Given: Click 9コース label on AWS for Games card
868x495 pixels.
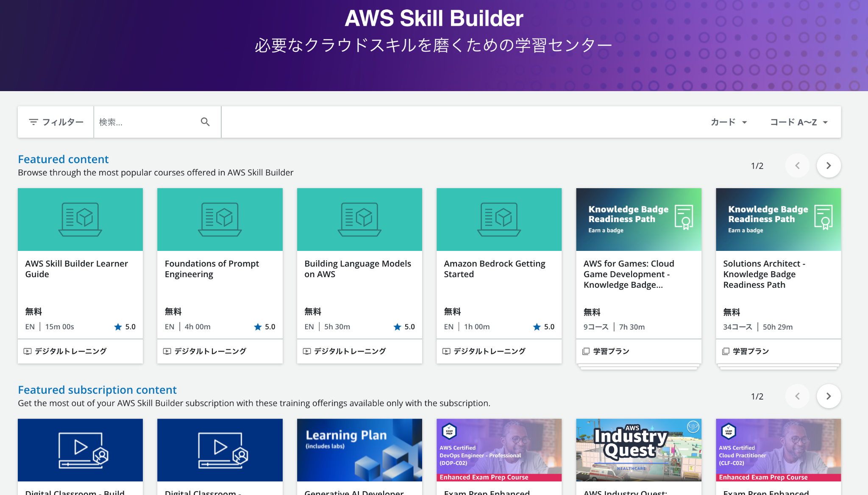Looking at the screenshot, I should point(596,327).
